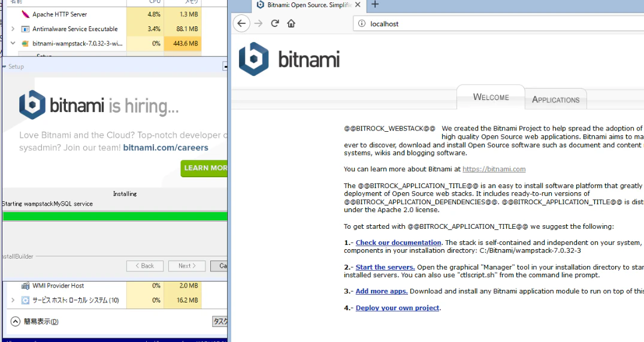The image size is (644, 342).
Task: Click the 2.0 MB memory cell
Action: (182, 286)
